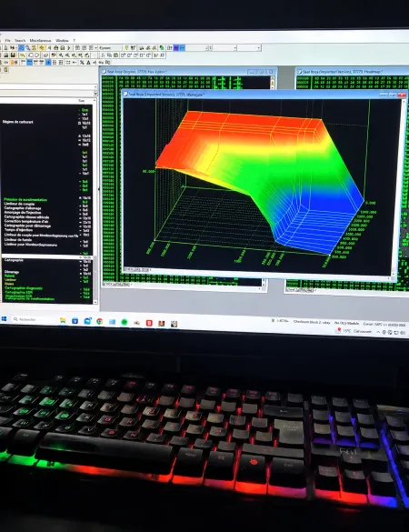Select 'Démarrage' entry in lower map list
Viewport: 409px width, 532px height.
[12, 272]
